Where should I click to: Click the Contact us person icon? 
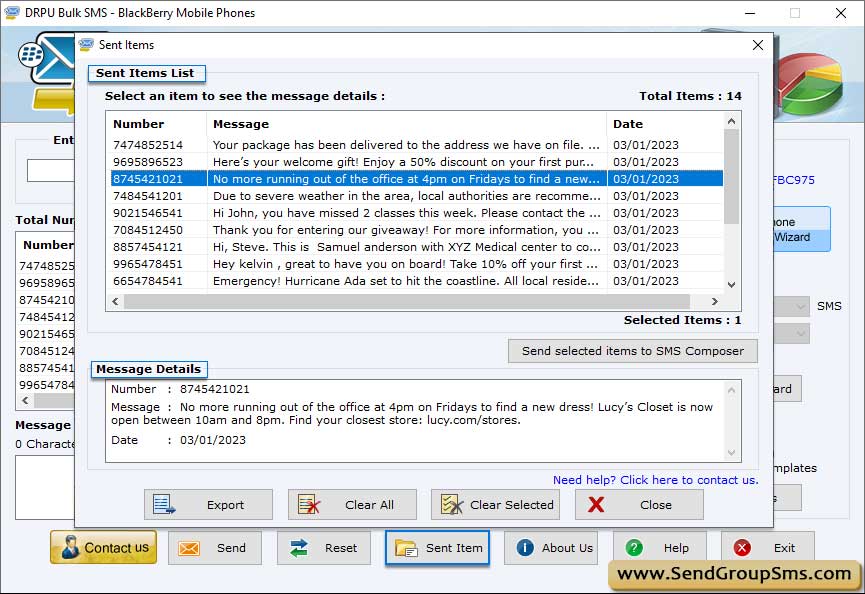point(70,547)
